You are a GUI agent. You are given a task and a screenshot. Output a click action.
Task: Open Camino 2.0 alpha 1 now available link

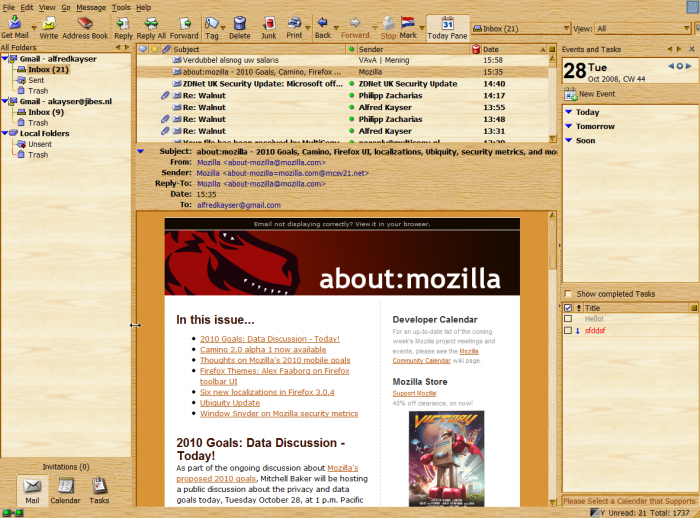click(x=263, y=350)
